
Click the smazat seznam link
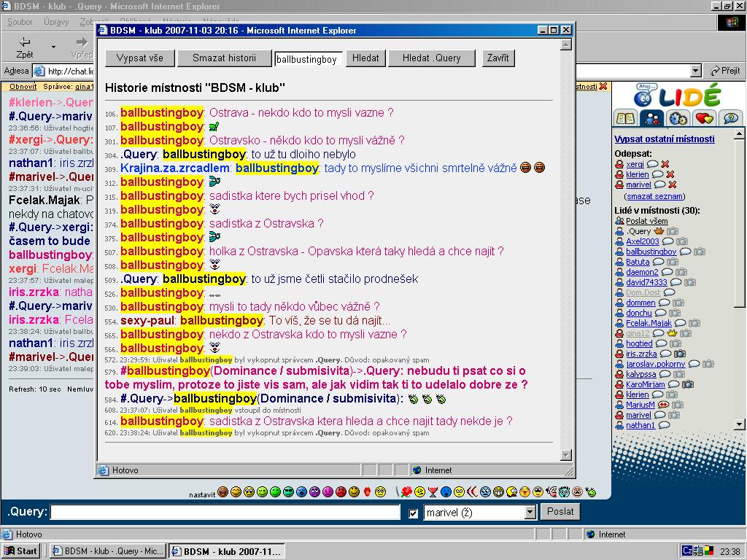pyautogui.click(x=654, y=196)
